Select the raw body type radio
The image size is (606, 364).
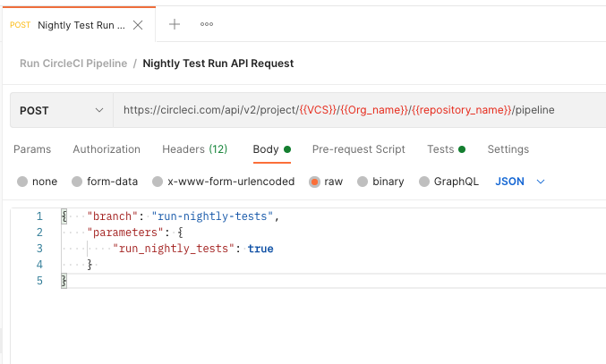click(x=314, y=182)
